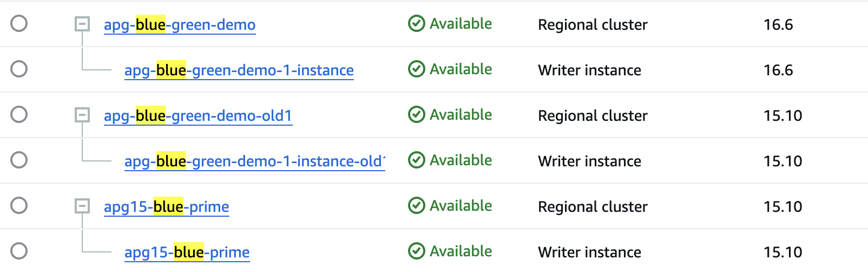Open apg-blue-green-demo cluster link
Screen dimensions: 868x272
[x=180, y=25]
